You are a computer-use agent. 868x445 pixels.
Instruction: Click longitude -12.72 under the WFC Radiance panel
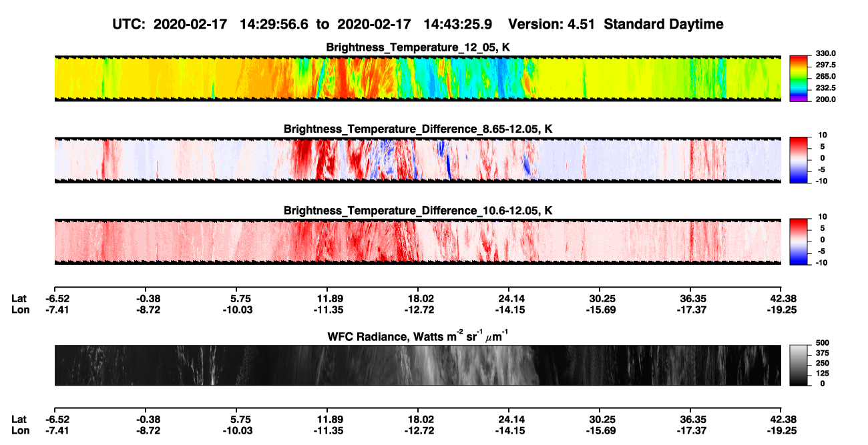pyautogui.click(x=418, y=430)
